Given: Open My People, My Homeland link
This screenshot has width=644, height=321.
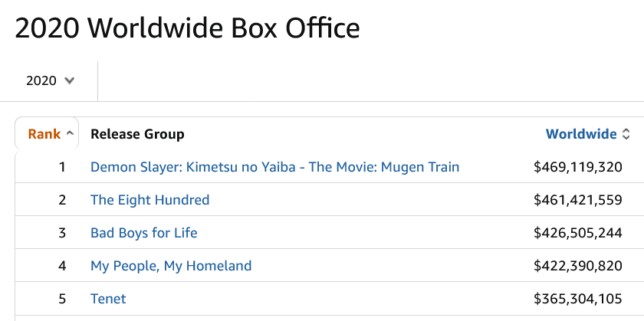Looking at the screenshot, I should click(171, 266).
